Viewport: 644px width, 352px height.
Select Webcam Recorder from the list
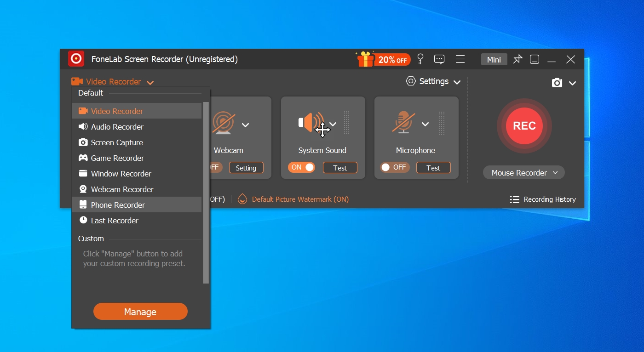[x=137, y=189]
